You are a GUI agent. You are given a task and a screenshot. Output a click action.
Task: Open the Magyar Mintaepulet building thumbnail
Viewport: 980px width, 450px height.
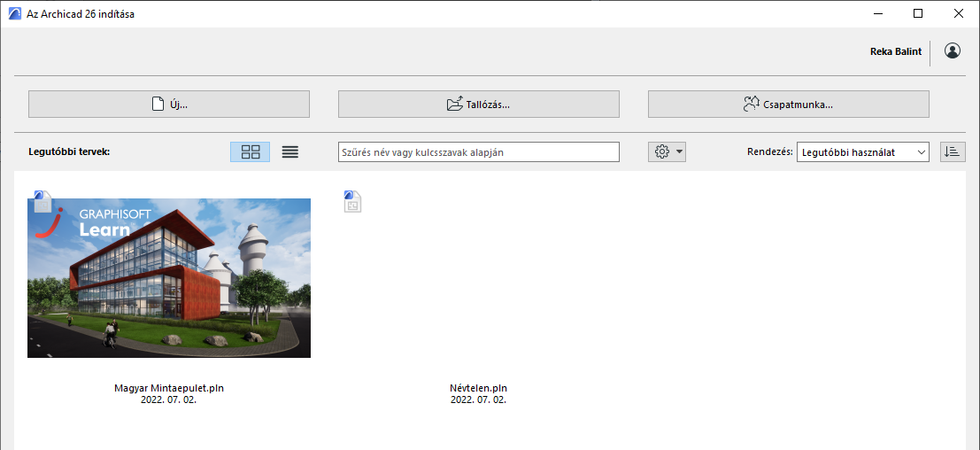click(x=169, y=278)
